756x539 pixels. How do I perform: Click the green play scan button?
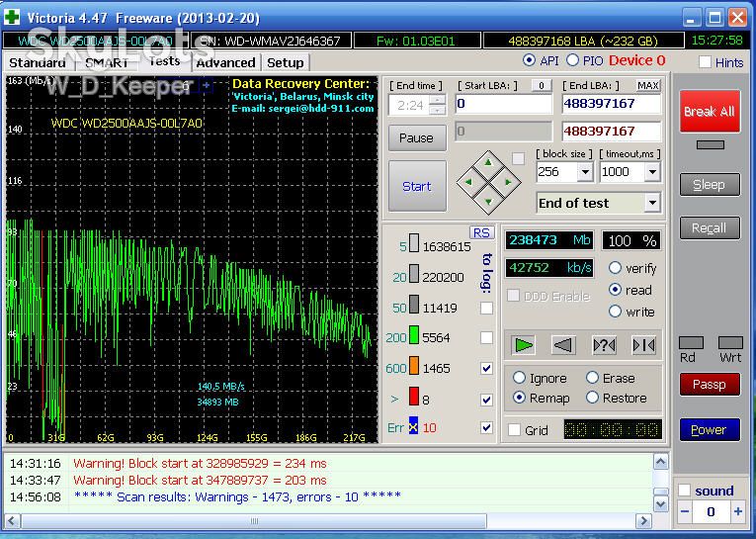click(524, 345)
